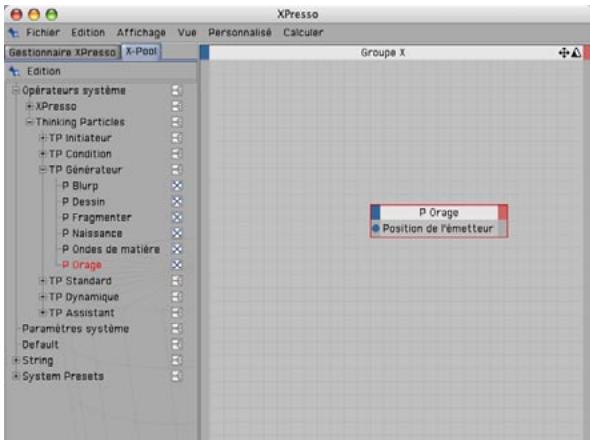Select P Naissance in the tree
Image resolution: width=590 pixels, height=440 pixels.
pyautogui.click(x=92, y=233)
